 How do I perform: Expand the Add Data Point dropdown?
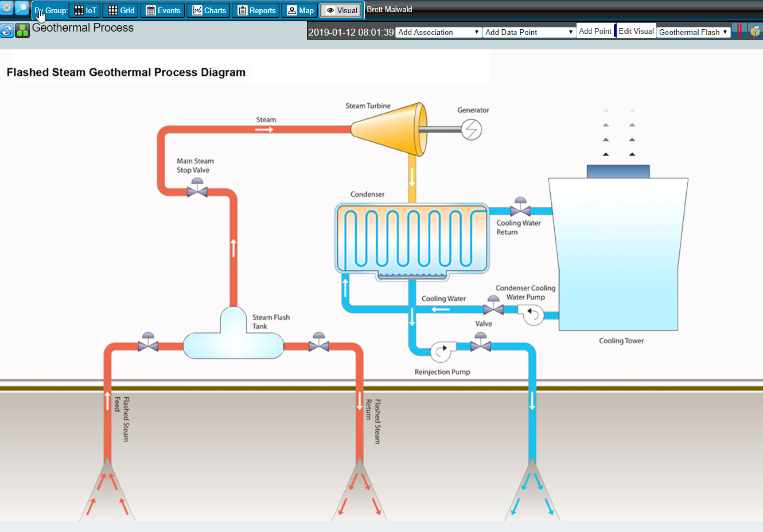(x=528, y=32)
